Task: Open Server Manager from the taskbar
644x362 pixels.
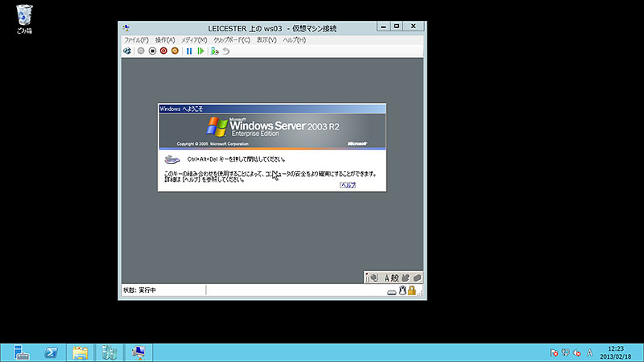Action: pyautogui.click(x=21, y=352)
